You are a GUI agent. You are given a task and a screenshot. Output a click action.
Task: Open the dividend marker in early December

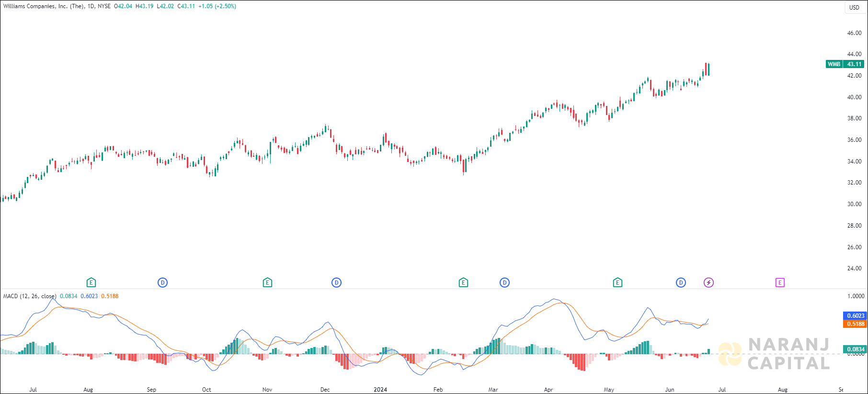337,283
